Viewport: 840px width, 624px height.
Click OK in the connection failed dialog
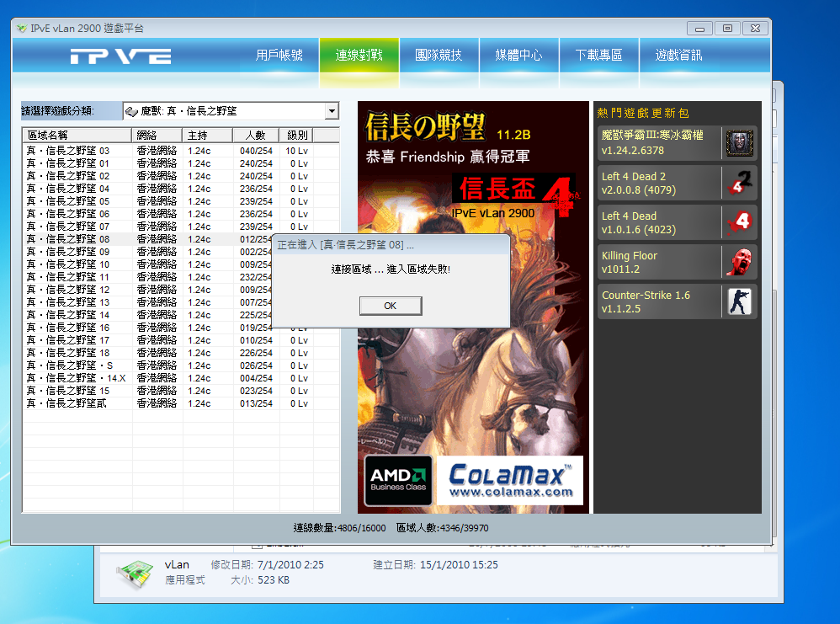coord(391,306)
